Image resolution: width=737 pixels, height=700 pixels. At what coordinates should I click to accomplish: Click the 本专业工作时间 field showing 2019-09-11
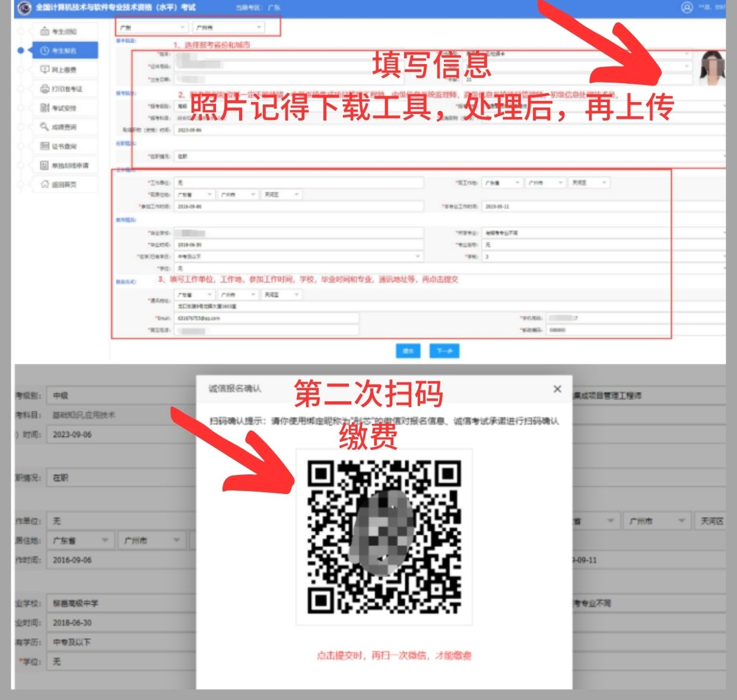point(604,207)
